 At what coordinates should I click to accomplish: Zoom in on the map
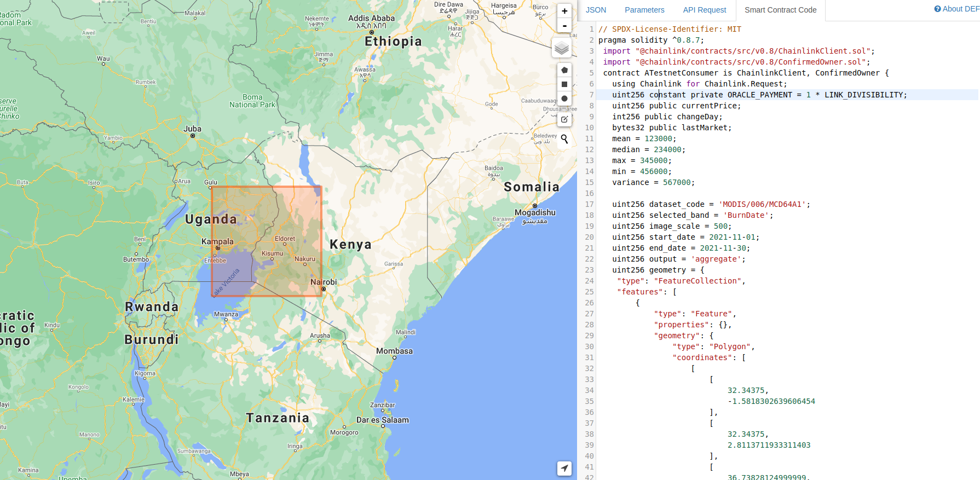[564, 11]
